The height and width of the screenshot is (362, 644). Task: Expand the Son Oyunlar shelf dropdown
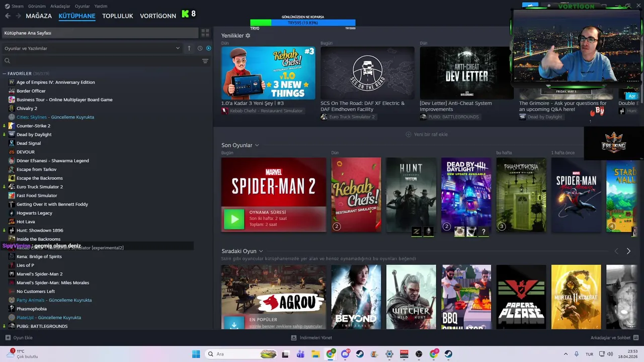tap(257, 145)
